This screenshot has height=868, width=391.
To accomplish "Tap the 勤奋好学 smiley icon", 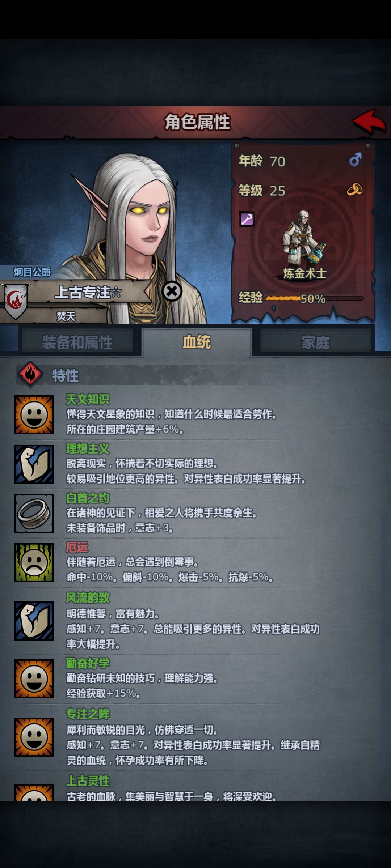I will [x=34, y=678].
